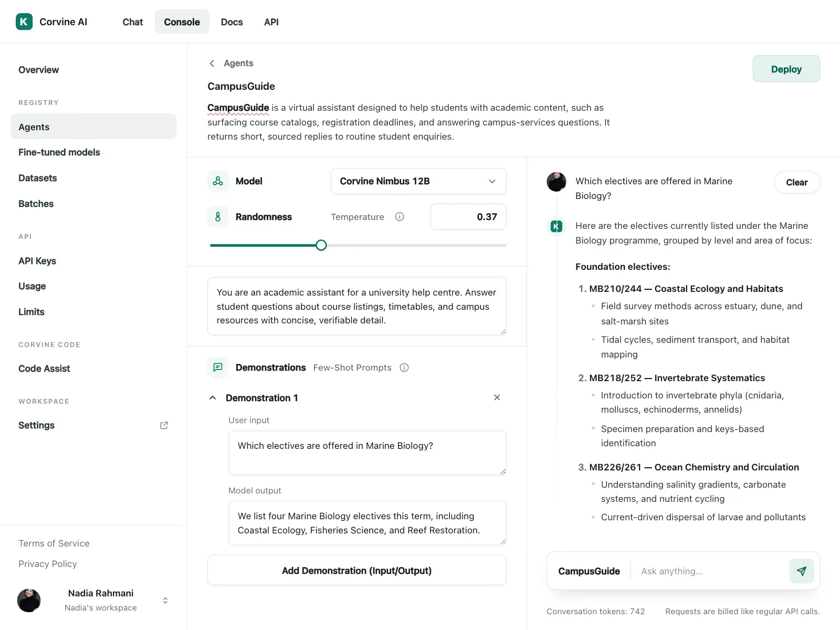Select Agents in the sidebar
This screenshot has height=630, width=840.
point(93,127)
